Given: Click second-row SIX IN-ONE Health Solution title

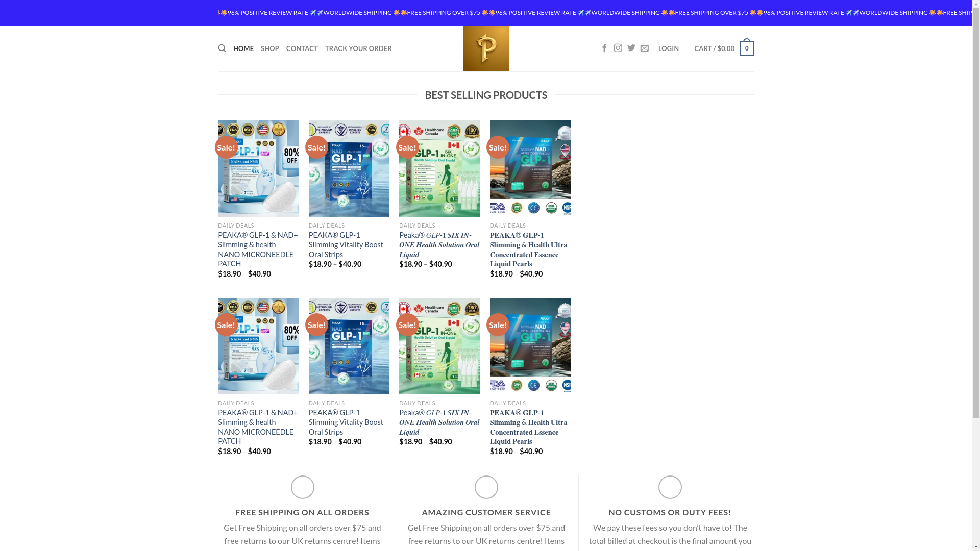Looking at the screenshot, I should 439,422.
